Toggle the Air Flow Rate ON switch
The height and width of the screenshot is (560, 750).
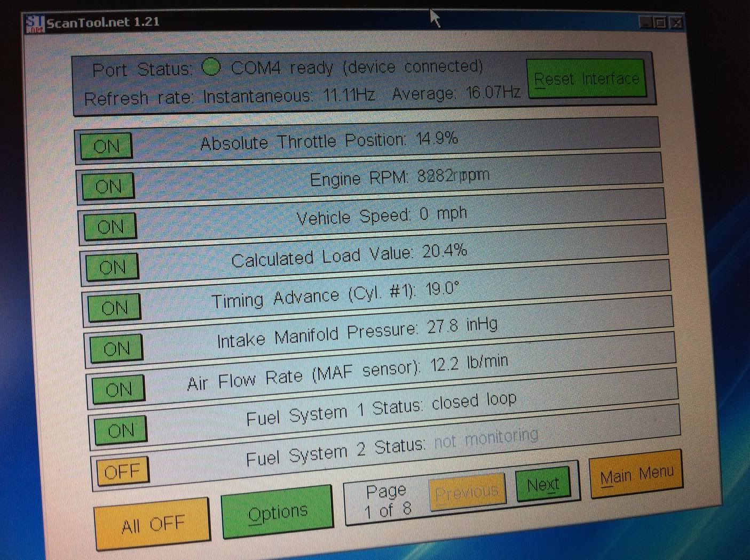coord(119,389)
